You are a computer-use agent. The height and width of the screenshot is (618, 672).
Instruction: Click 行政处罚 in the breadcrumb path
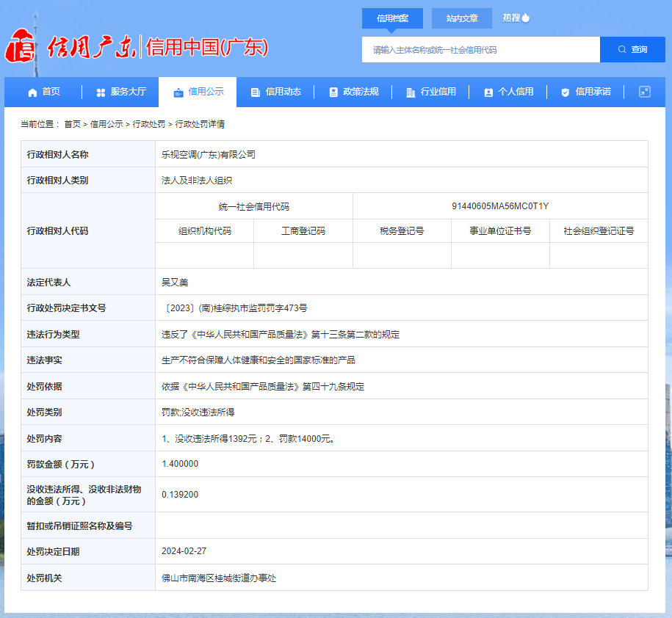148,124
